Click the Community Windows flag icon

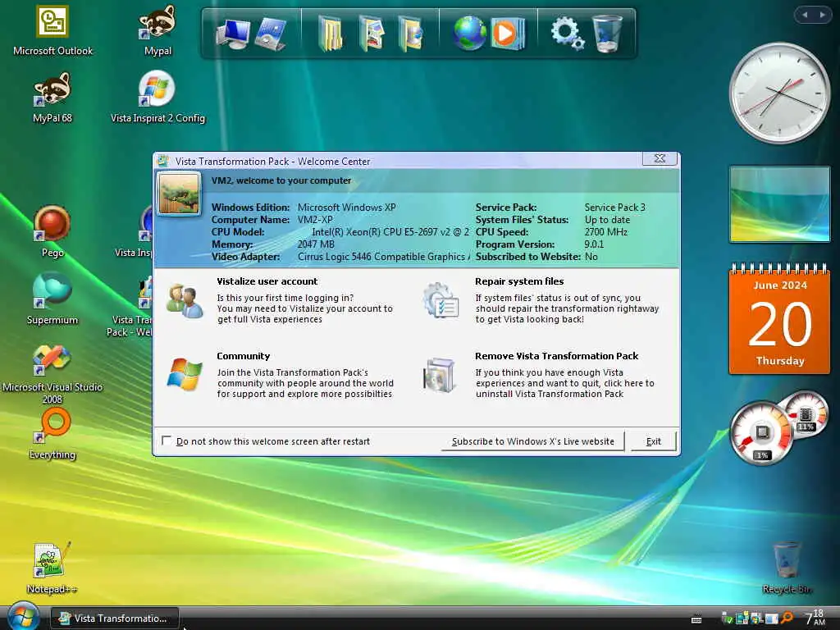[x=185, y=374]
